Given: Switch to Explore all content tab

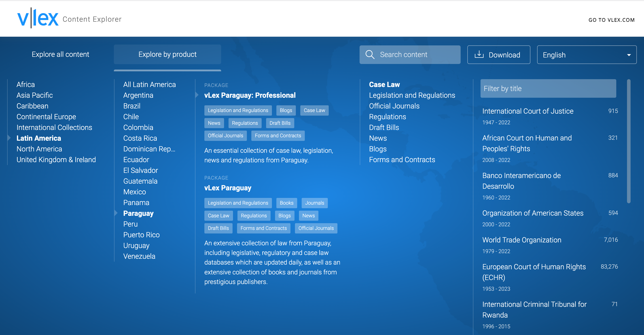Looking at the screenshot, I should click(60, 54).
